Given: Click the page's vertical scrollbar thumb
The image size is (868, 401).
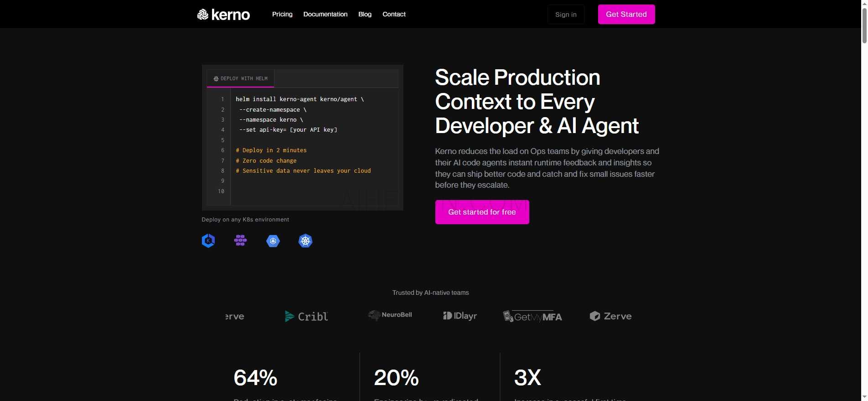Looking at the screenshot, I should (x=864, y=25).
